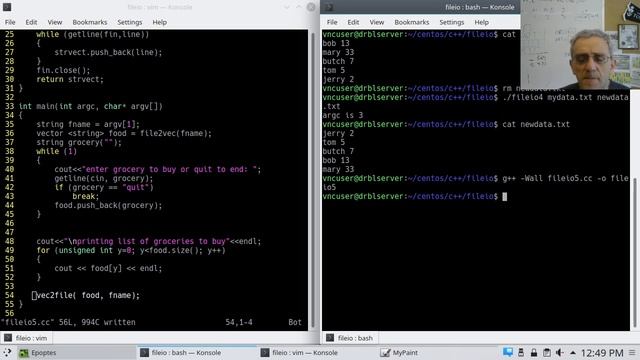Open the removable device tray icon
640x360 pixels.
[x=521, y=352]
